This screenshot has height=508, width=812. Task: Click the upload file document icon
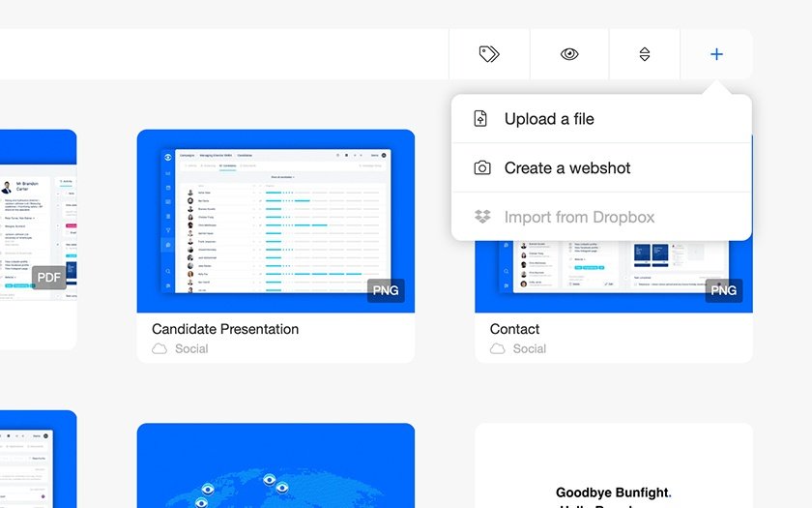pyautogui.click(x=480, y=119)
